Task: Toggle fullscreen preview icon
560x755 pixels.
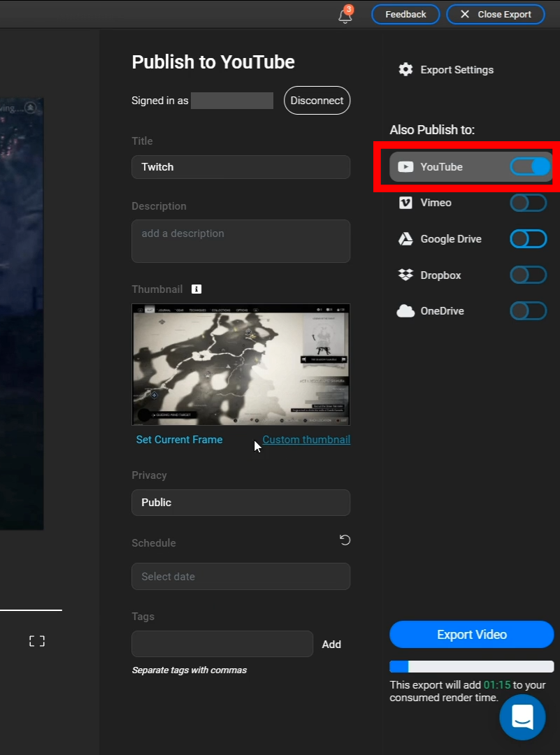Action: (x=37, y=641)
